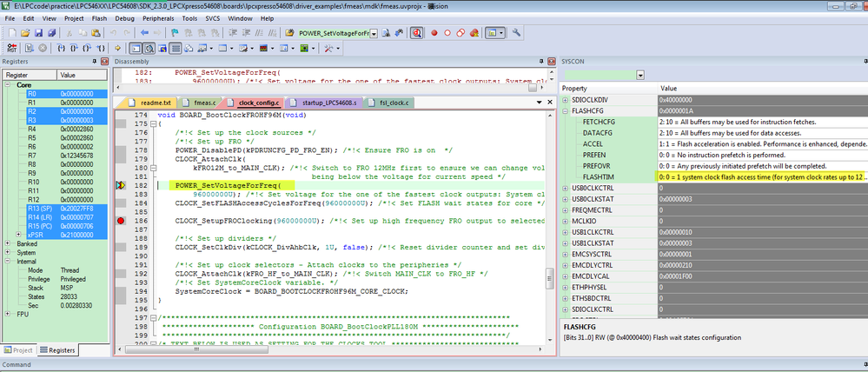Viewport: 868px width, 372px height.
Task: Step over current line icon
Action: pos(74,48)
